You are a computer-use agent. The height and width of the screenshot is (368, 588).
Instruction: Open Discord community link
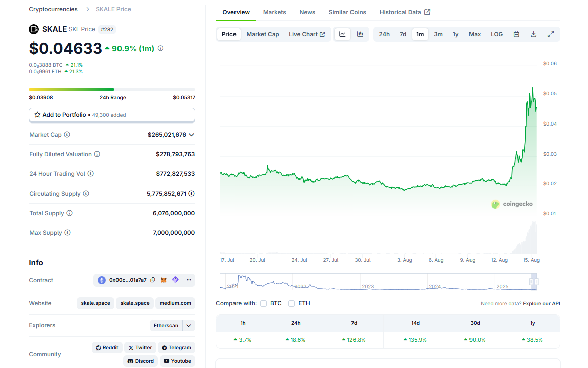click(x=140, y=361)
